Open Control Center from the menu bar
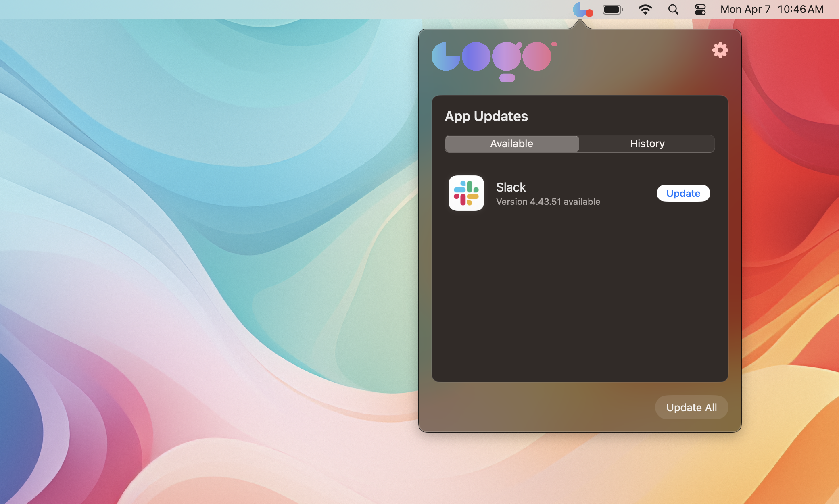 (x=700, y=9)
